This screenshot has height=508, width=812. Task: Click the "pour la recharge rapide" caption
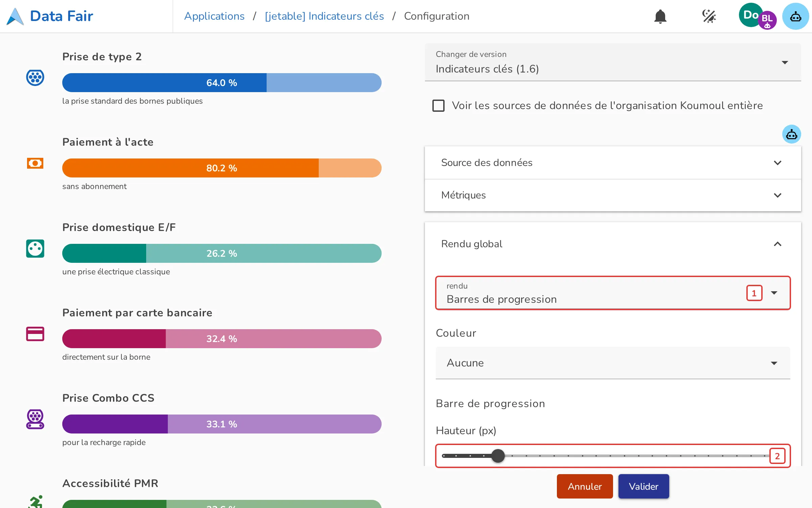point(104,442)
